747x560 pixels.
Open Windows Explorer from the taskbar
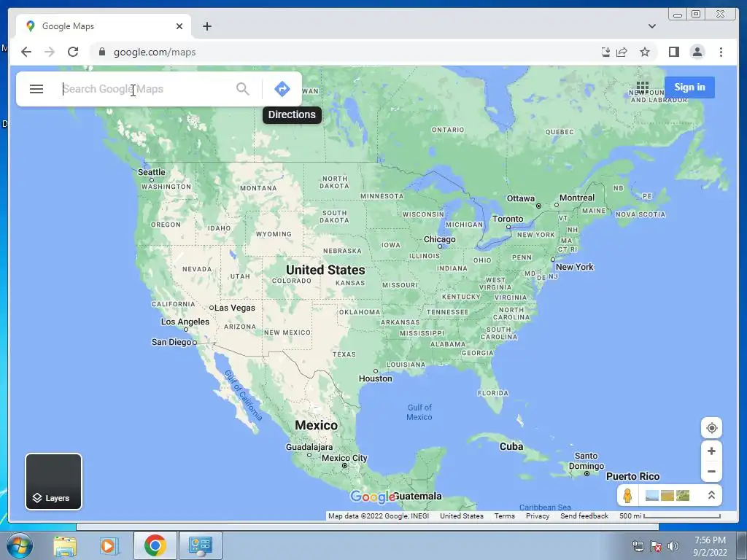coord(65,545)
